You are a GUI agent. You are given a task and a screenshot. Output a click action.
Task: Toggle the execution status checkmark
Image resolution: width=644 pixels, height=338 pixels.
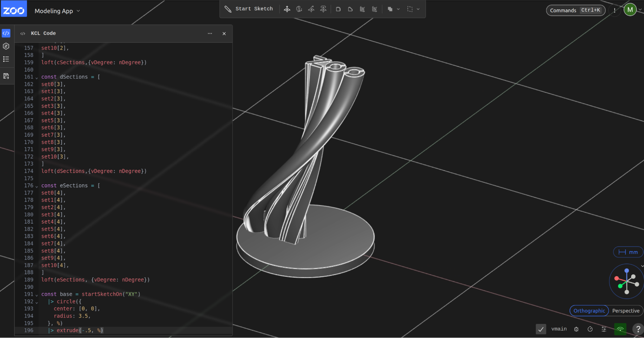point(541,329)
